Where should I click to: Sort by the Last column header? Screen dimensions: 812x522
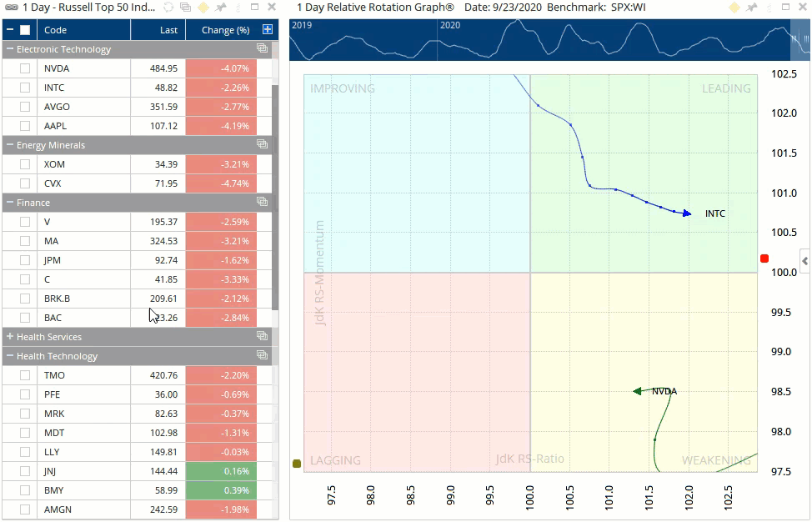coord(158,30)
